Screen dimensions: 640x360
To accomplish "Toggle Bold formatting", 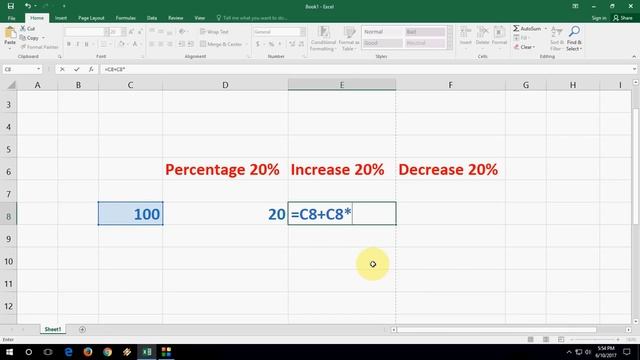I will click(x=69, y=44).
